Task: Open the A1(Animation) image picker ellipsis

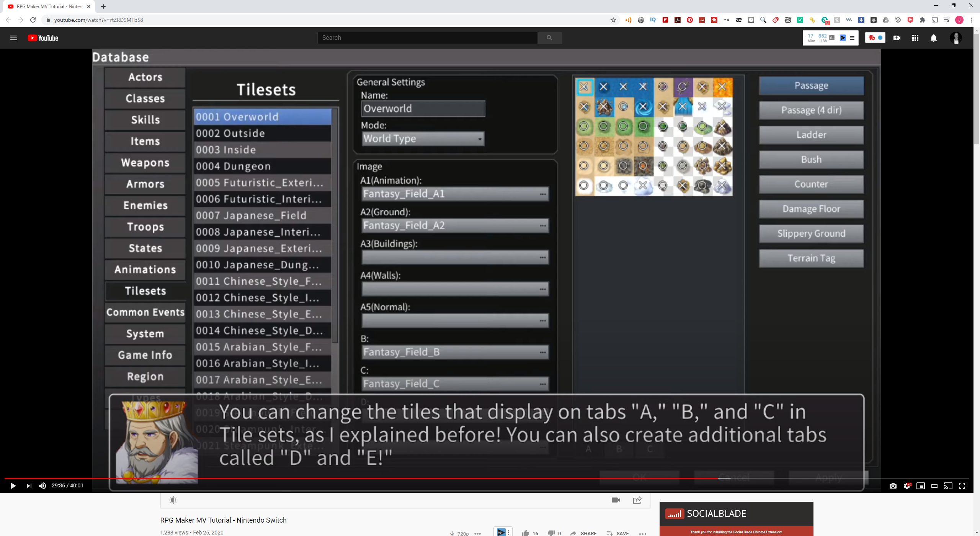Action: (x=543, y=194)
